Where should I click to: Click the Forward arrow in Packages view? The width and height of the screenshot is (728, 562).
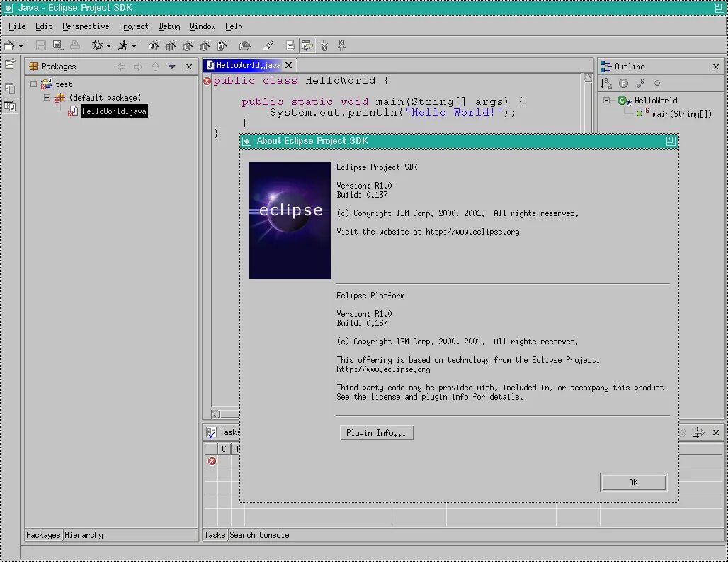[138, 67]
